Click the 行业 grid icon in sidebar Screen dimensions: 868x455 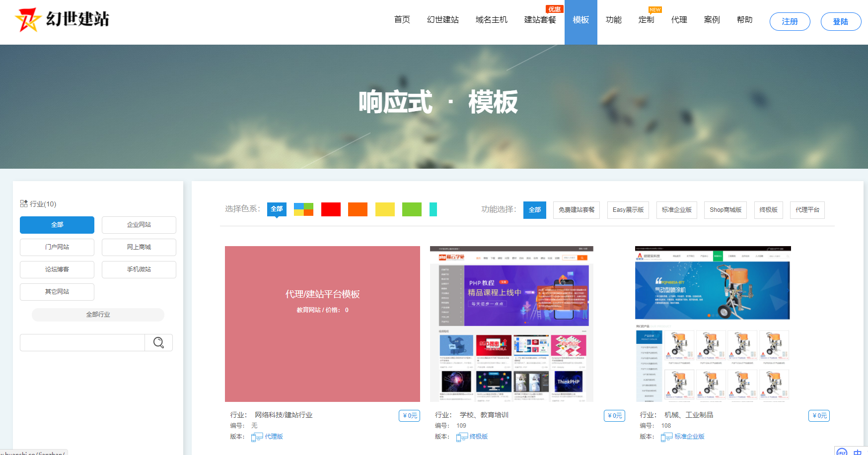24,203
